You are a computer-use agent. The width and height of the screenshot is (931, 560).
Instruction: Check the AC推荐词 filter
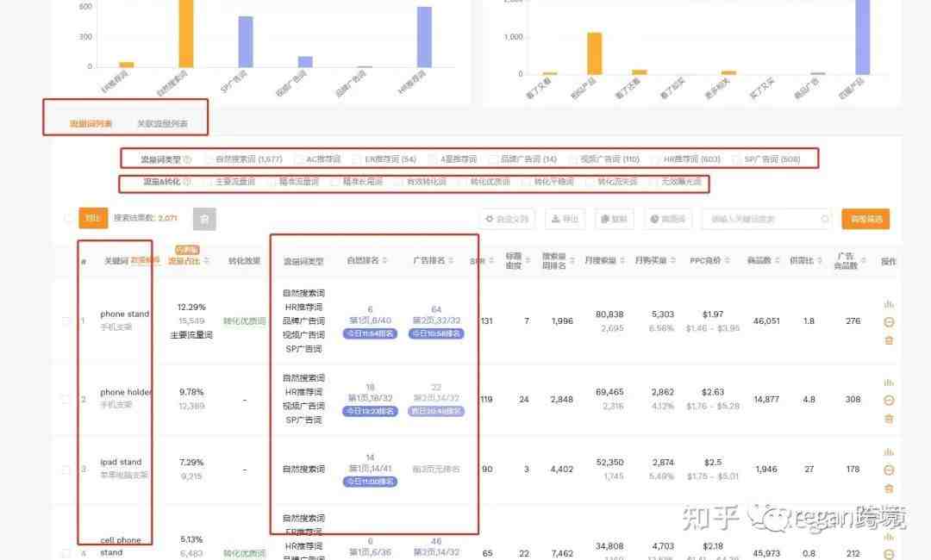[x=299, y=159]
